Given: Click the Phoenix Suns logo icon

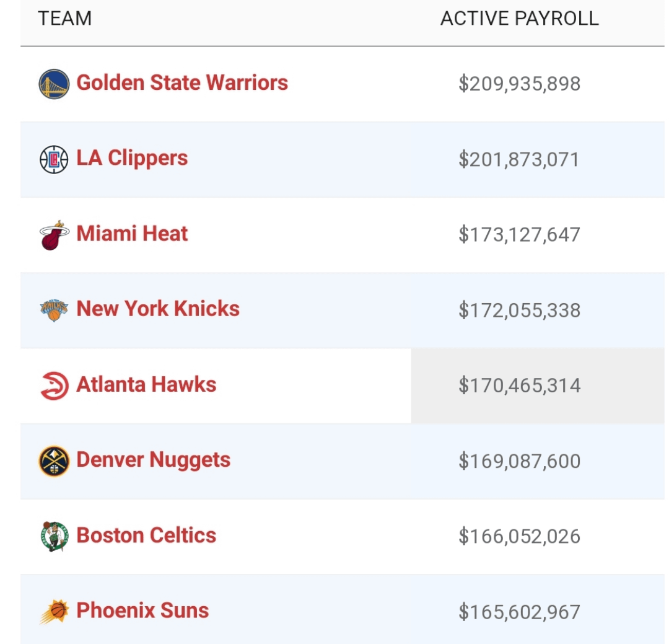Looking at the screenshot, I should (x=54, y=612).
